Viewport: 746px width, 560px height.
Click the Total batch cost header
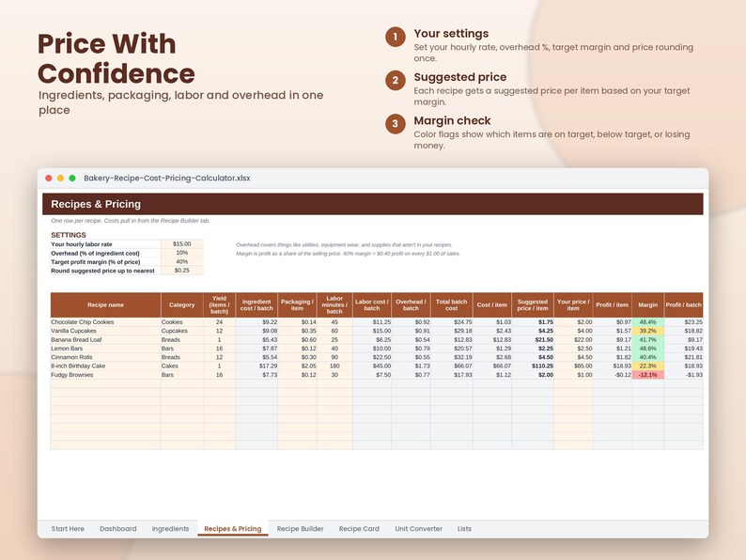[452, 305]
